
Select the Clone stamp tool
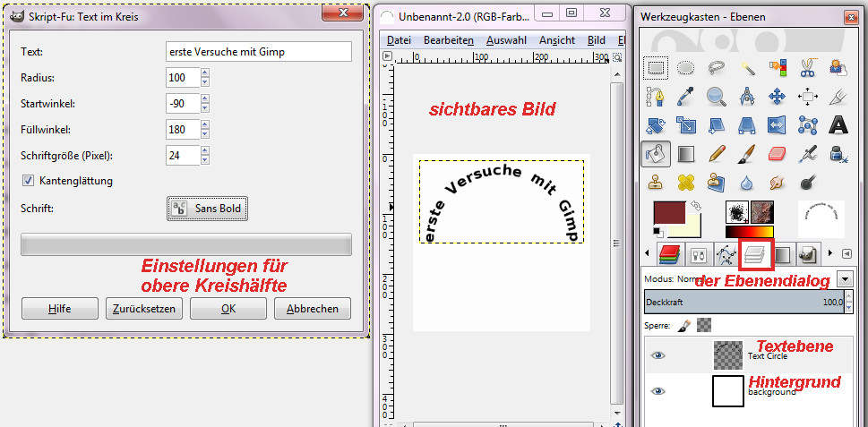pyautogui.click(x=656, y=182)
